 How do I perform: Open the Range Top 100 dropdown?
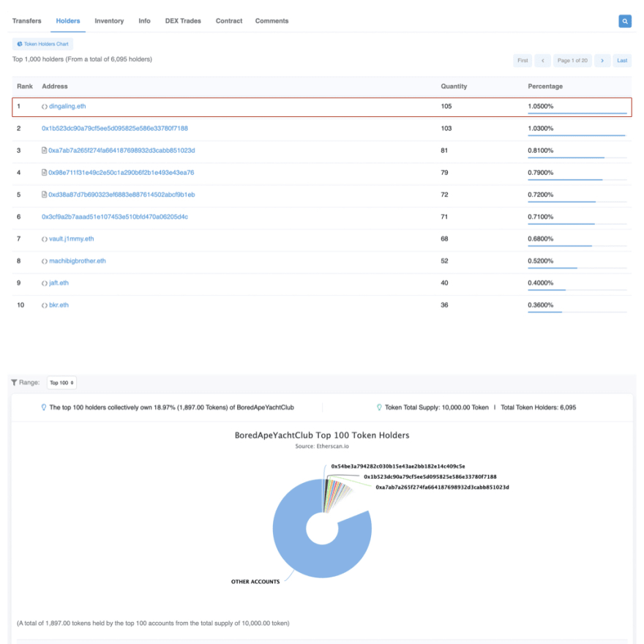pos(61,383)
